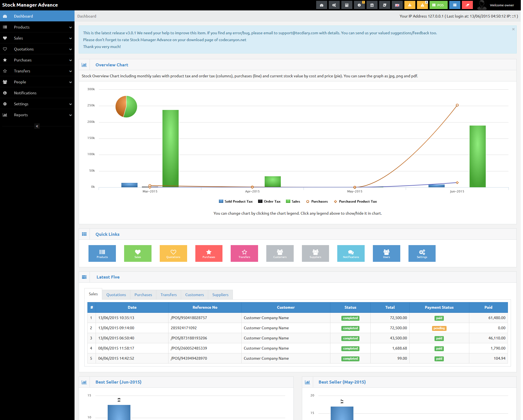Click the Best Seller (Jun-2015) chart icon
Viewport: 523px width, 420px height.
(84, 382)
